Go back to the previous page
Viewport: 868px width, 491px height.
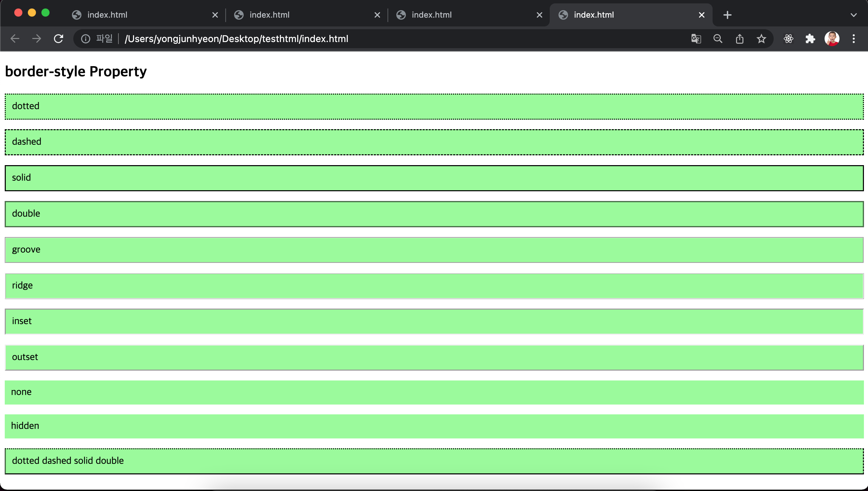click(x=15, y=39)
